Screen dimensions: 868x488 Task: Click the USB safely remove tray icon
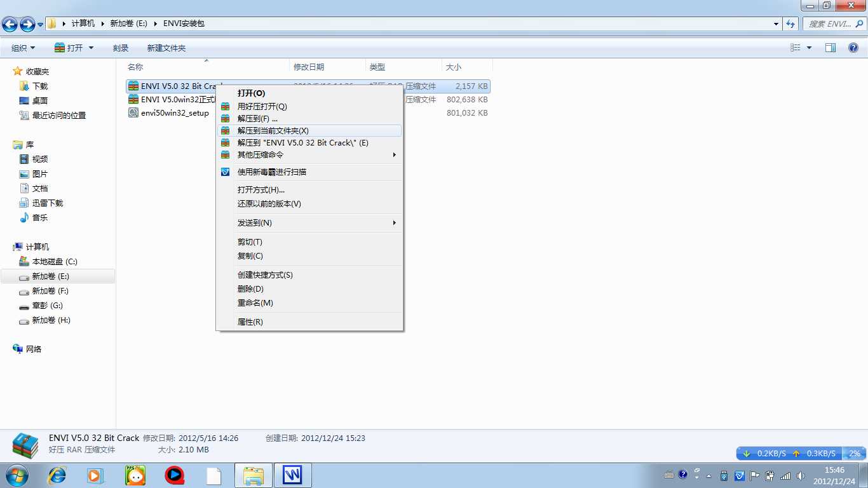coord(724,475)
